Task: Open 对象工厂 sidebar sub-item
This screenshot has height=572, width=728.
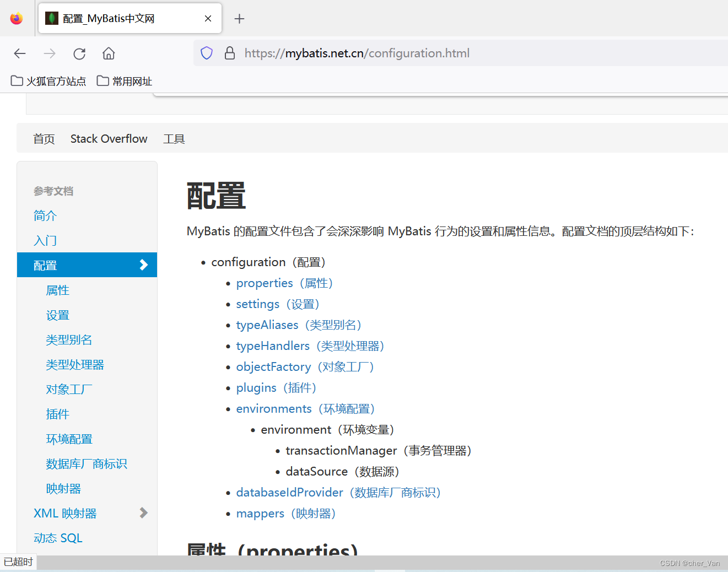Action: click(69, 389)
